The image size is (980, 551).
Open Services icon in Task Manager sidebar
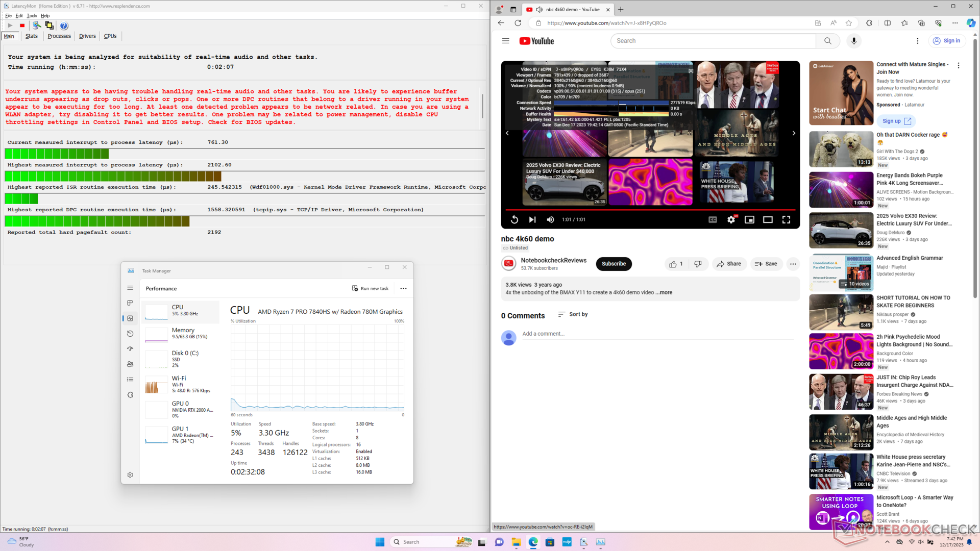pyautogui.click(x=130, y=395)
